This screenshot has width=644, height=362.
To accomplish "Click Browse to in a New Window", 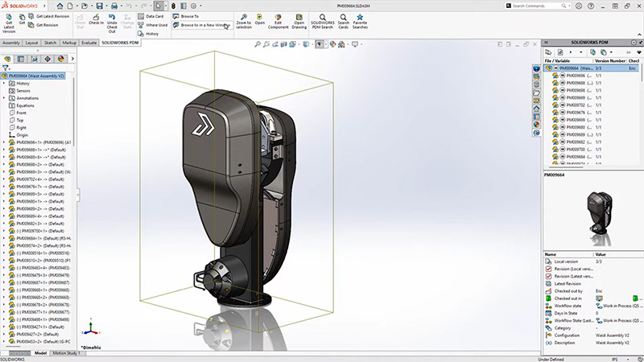I will point(201,25).
